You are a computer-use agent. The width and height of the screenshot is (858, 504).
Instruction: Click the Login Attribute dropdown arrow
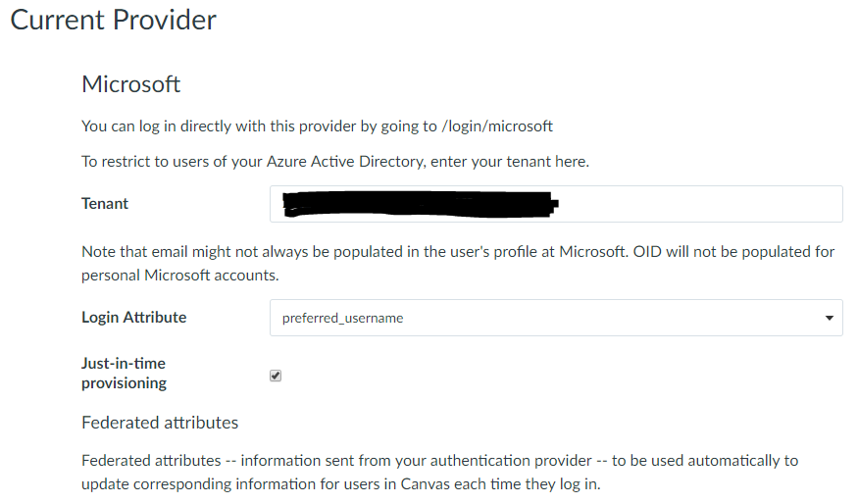(830, 318)
